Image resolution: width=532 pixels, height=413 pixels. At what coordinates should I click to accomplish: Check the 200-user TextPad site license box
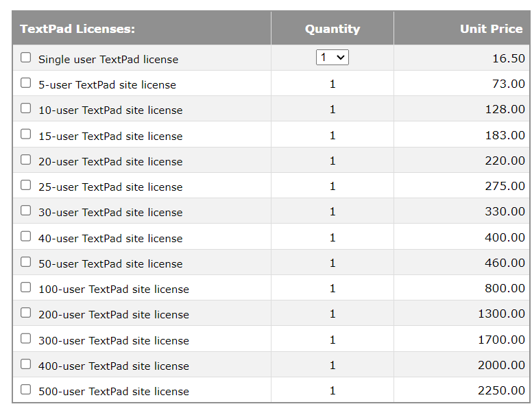coord(26,313)
